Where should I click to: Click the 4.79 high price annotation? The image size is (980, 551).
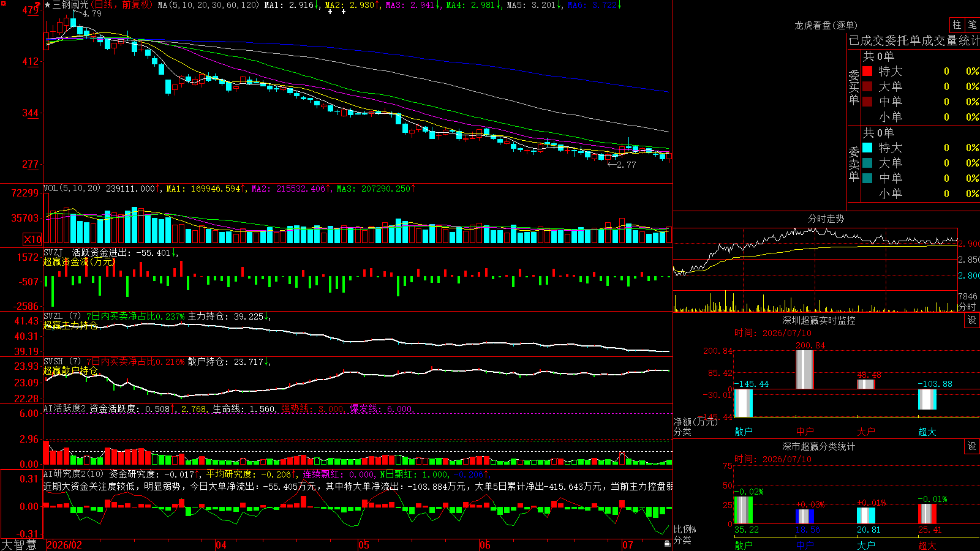(x=91, y=13)
